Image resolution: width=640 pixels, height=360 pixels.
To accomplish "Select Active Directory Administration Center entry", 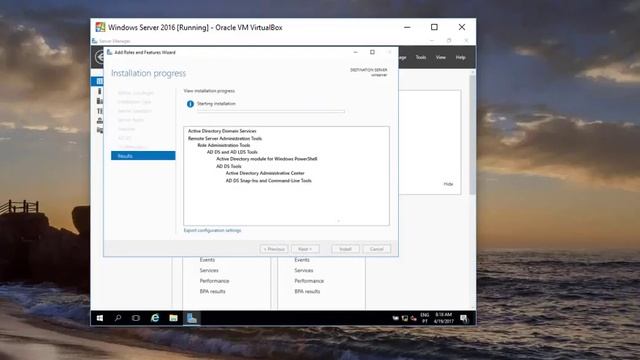I will point(265,173).
